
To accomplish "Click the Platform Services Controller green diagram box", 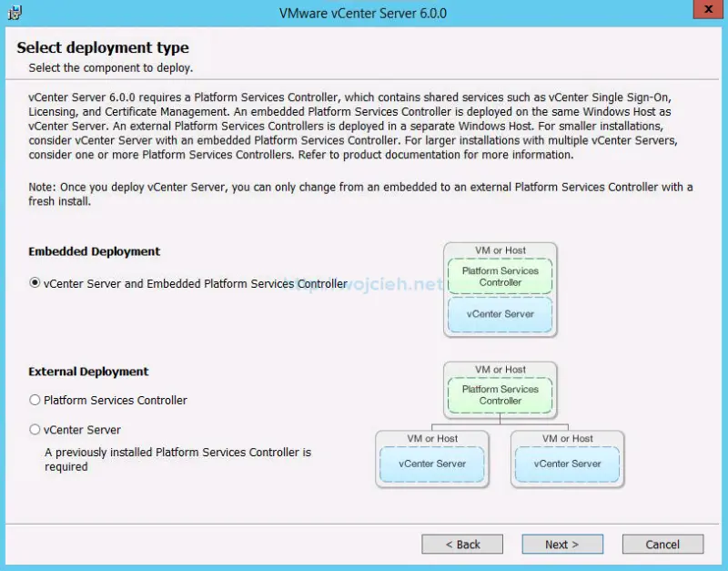I will (x=499, y=276).
